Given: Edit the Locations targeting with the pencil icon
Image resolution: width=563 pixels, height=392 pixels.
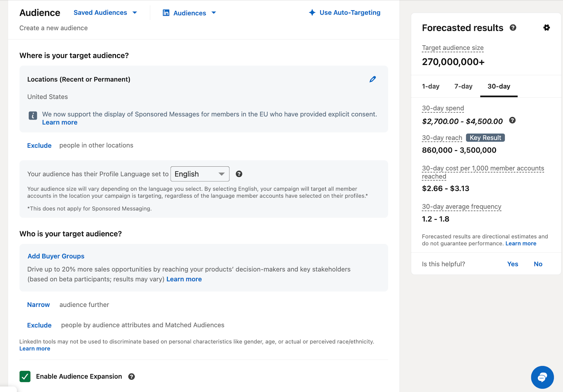Looking at the screenshot, I should coord(373,79).
